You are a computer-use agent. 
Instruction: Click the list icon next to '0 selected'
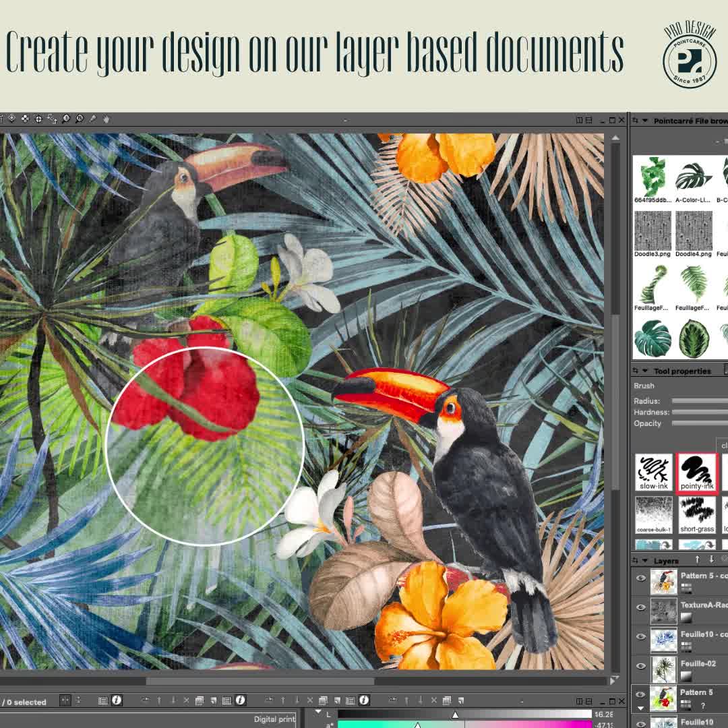(x=103, y=700)
